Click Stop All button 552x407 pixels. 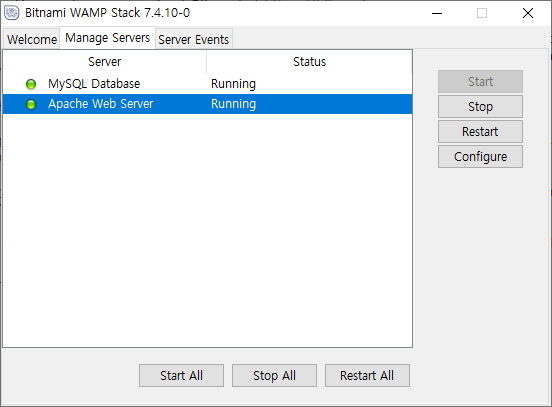pyautogui.click(x=274, y=375)
